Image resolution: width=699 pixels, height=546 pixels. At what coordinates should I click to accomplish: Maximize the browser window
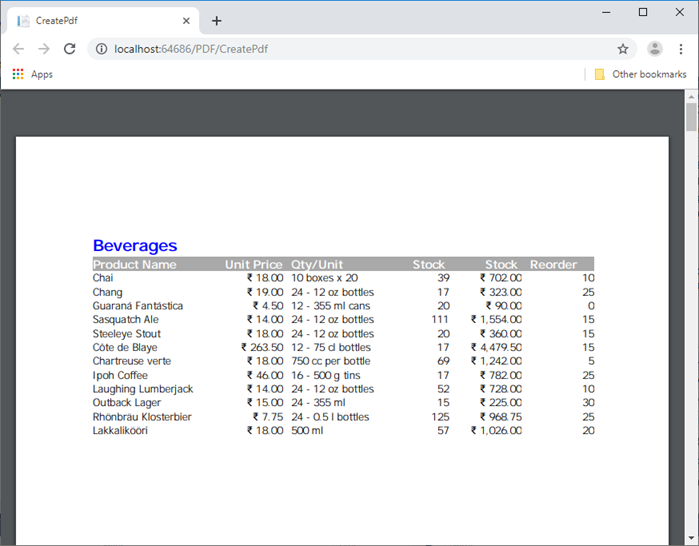tap(643, 12)
